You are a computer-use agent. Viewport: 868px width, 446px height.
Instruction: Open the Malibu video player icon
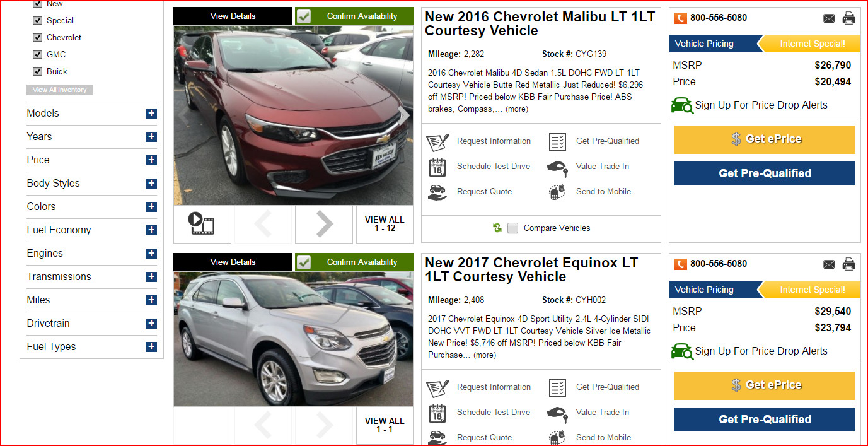click(202, 224)
